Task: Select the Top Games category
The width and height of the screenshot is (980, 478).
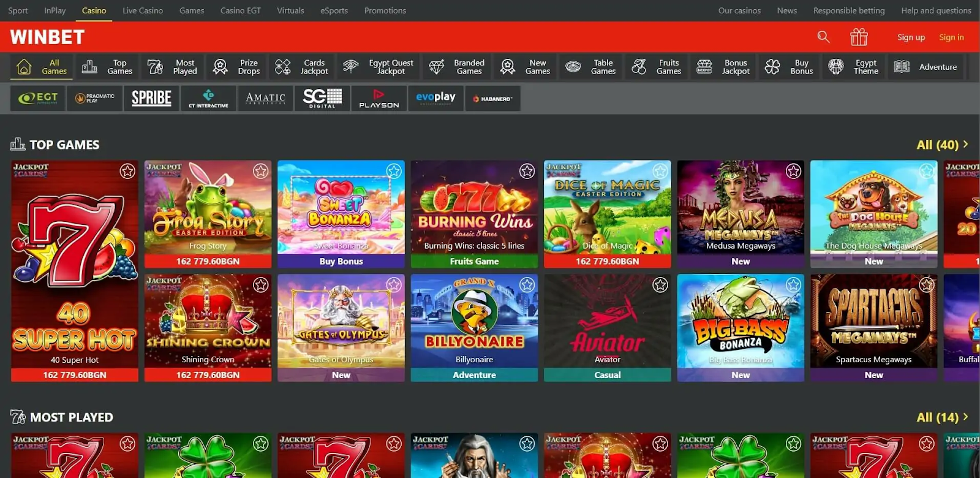Action: pyautogui.click(x=107, y=67)
